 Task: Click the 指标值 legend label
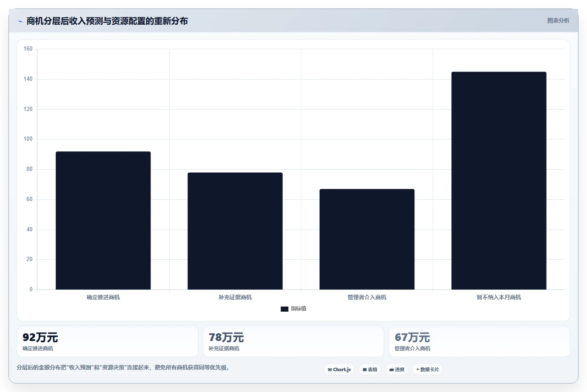pos(298,309)
